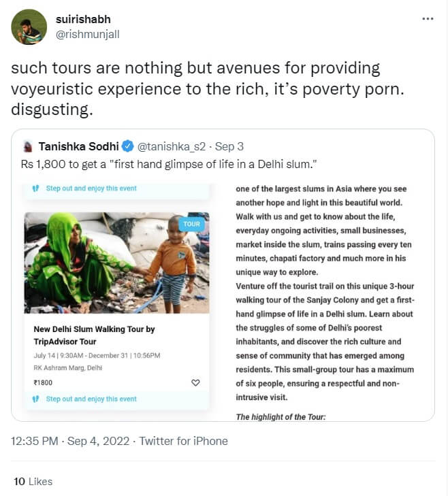Click footsteps icon on top event banner
Screen dimensions: 448x496
(x=36, y=188)
